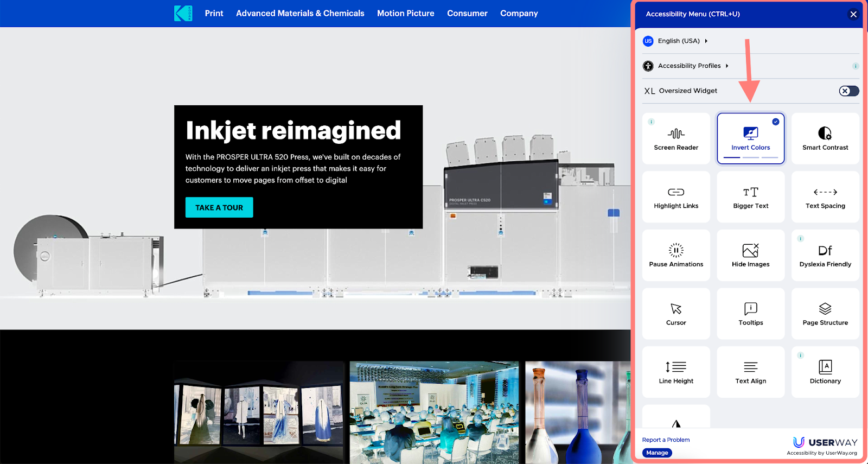Toggle the Oversized Widget switch

848,91
